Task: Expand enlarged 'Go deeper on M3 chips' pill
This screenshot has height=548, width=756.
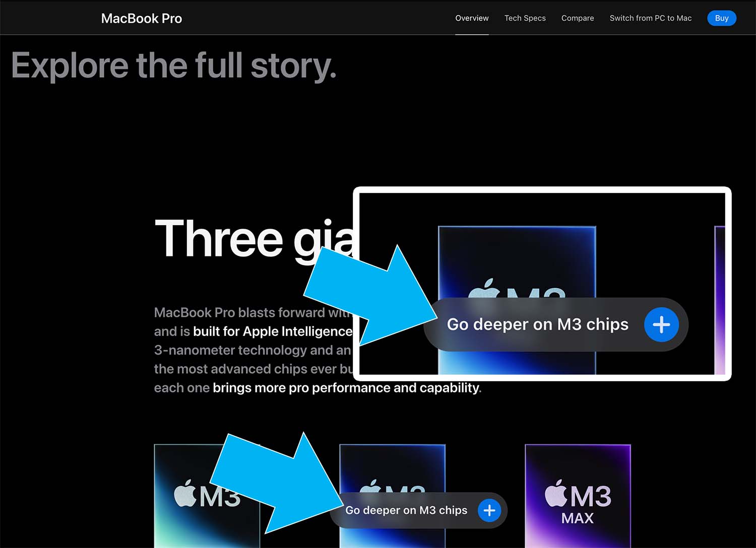Action: (556, 324)
